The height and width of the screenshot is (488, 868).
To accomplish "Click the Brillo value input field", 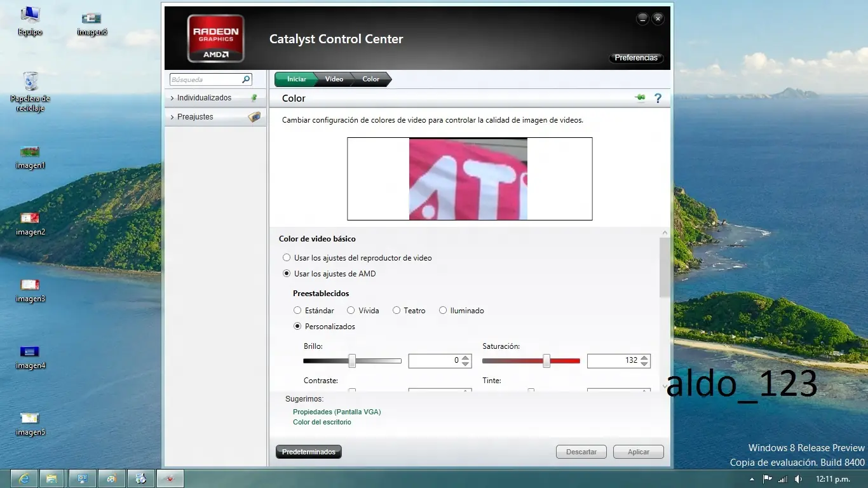I will point(435,360).
